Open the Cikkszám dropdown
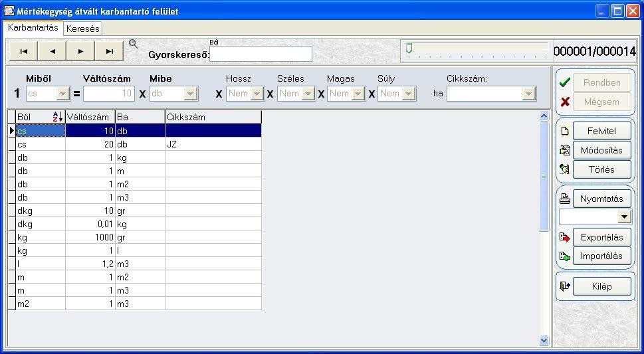The height and width of the screenshot is (354, 644). click(528, 94)
